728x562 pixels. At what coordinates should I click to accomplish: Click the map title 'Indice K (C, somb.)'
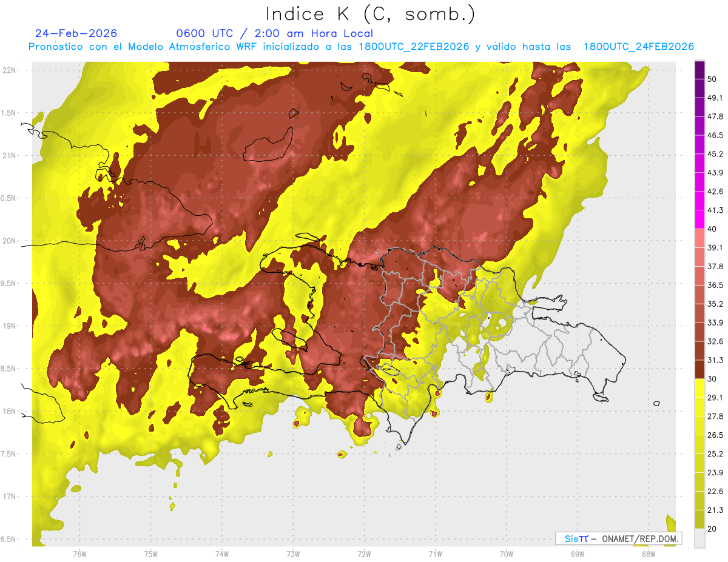click(371, 14)
